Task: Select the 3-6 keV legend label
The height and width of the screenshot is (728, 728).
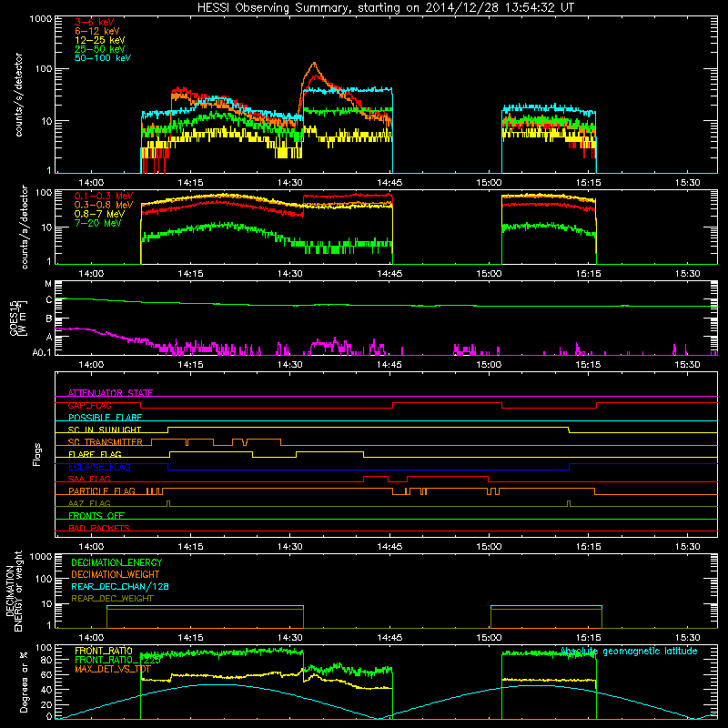Action: (x=95, y=22)
